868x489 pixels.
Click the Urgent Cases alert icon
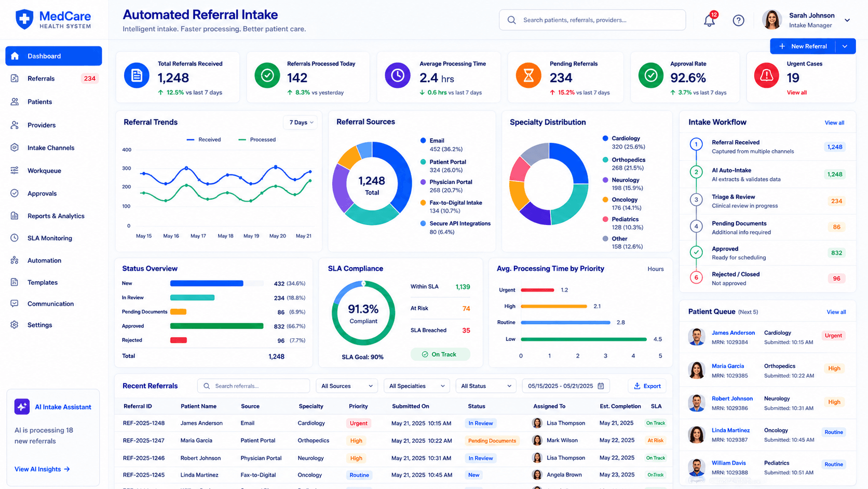767,76
